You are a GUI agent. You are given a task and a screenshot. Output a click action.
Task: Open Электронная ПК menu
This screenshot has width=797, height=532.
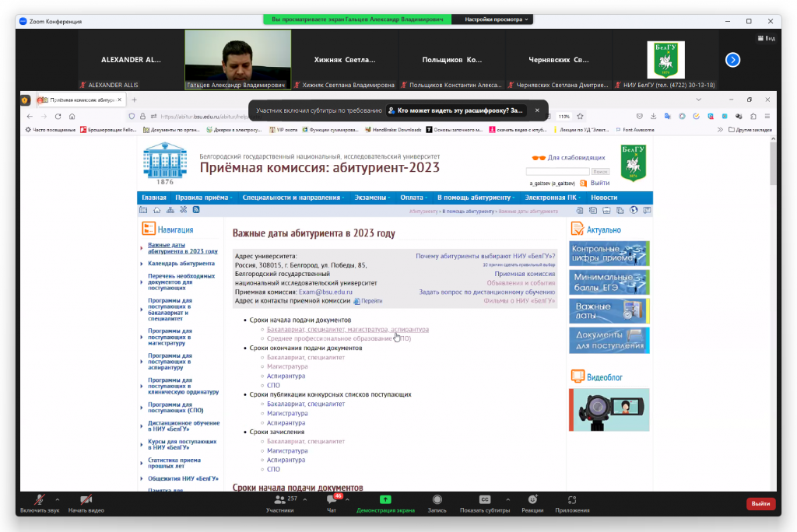[x=553, y=198]
